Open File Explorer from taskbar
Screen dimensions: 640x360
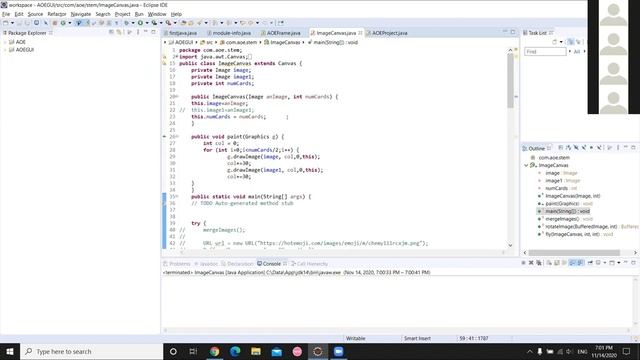coord(256,351)
